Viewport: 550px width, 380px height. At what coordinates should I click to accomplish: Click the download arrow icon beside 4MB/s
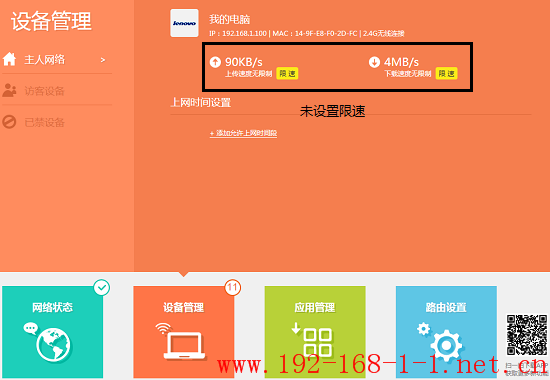374,62
